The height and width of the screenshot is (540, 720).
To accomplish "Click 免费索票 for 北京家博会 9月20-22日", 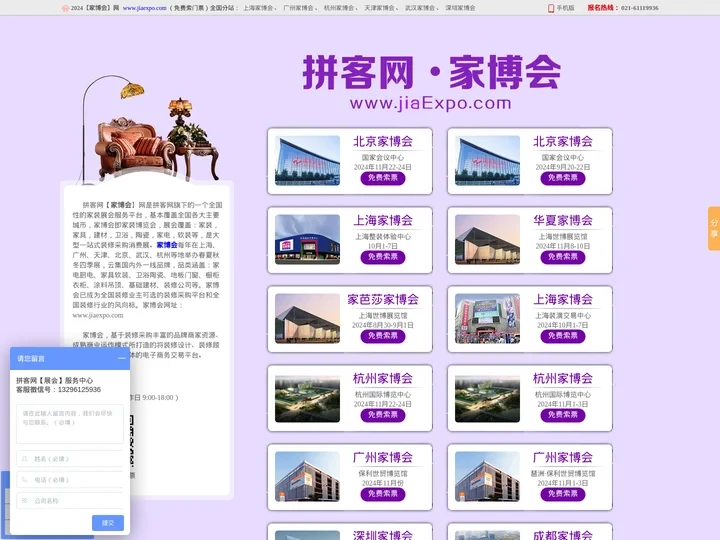I will (563, 178).
